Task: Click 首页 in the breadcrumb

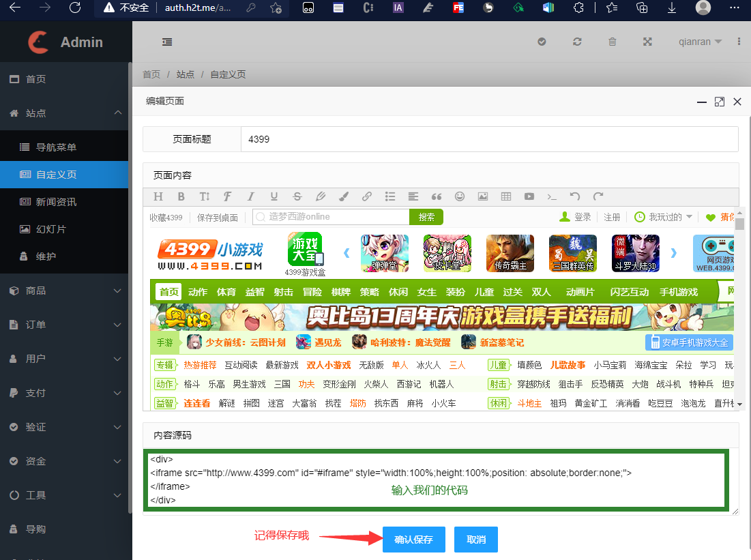Action: pyautogui.click(x=151, y=74)
